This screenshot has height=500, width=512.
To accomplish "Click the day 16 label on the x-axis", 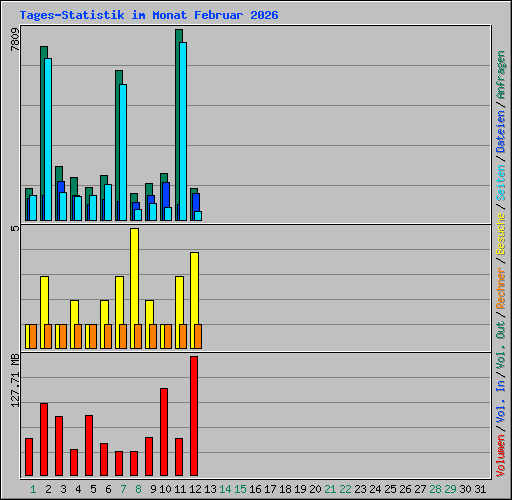I will coord(255,489).
